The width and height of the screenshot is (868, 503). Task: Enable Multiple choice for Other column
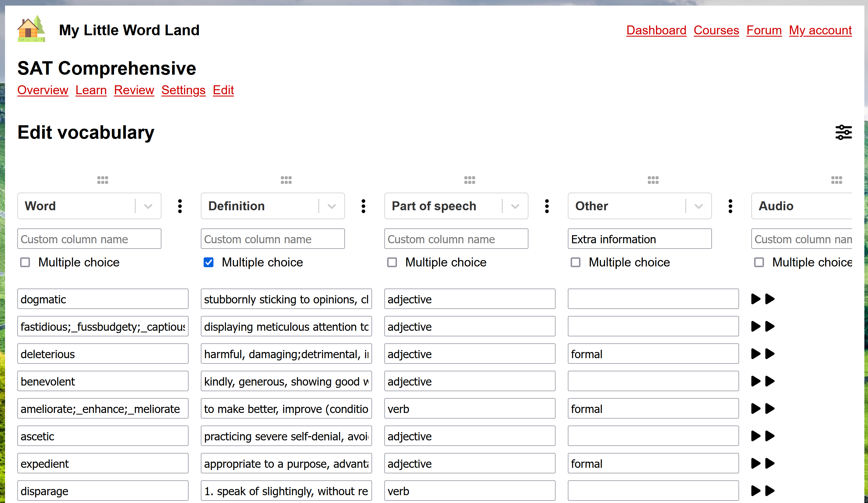[576, 262]
